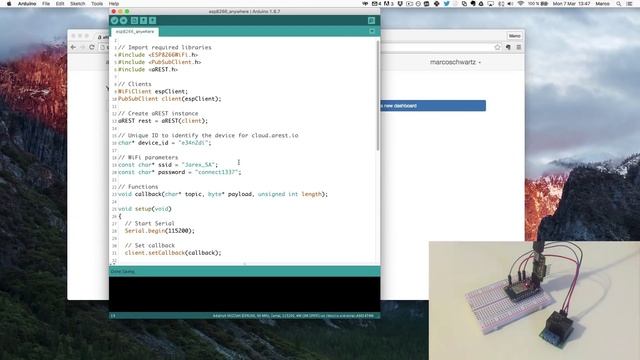Click the breadboard webcam video inset

coord(534,300)
